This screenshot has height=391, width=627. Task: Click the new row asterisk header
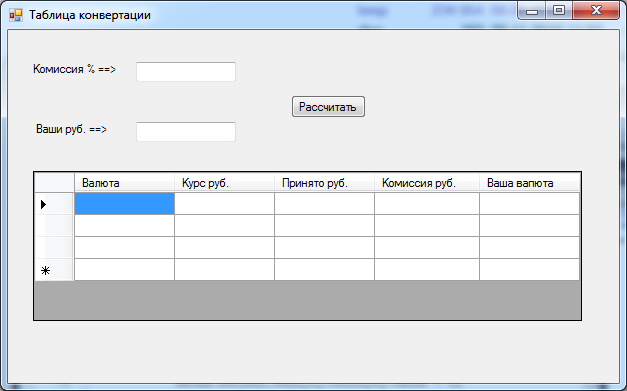54,270
